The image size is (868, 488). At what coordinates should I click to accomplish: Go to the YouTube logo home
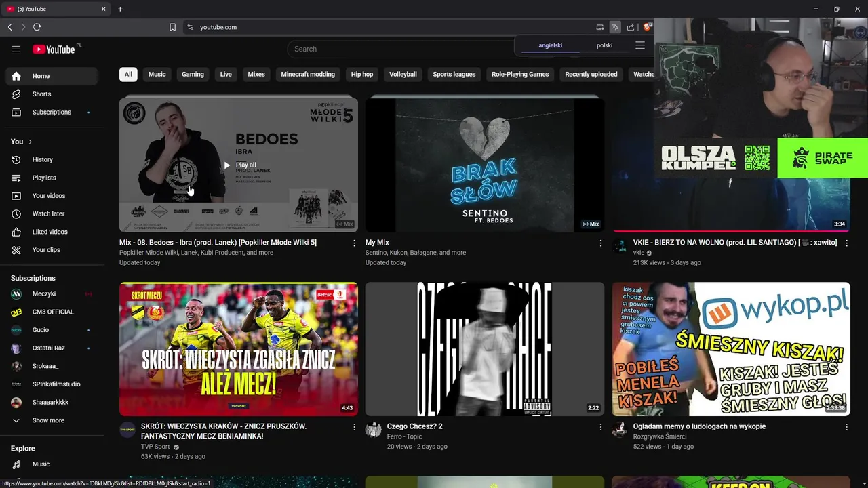[x=54, y=49]
